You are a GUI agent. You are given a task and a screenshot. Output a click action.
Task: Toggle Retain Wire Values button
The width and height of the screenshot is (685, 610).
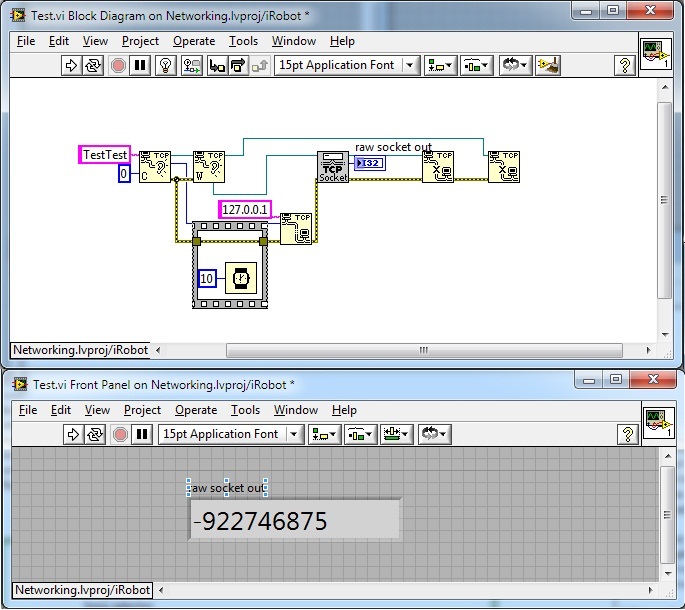point(192,66)
